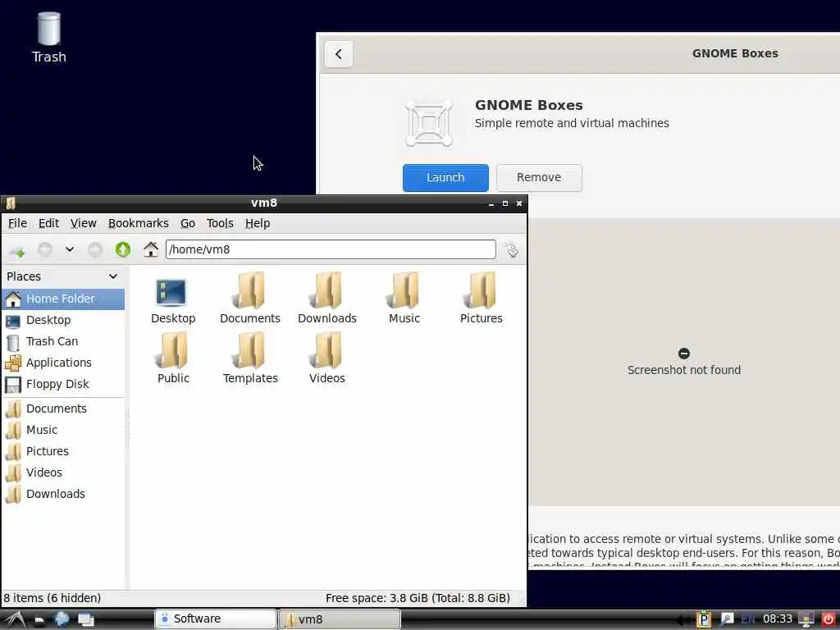The image size is (840, 630).
Task: Click the Back navigation arrow
Action: click(x=45, y=249)
